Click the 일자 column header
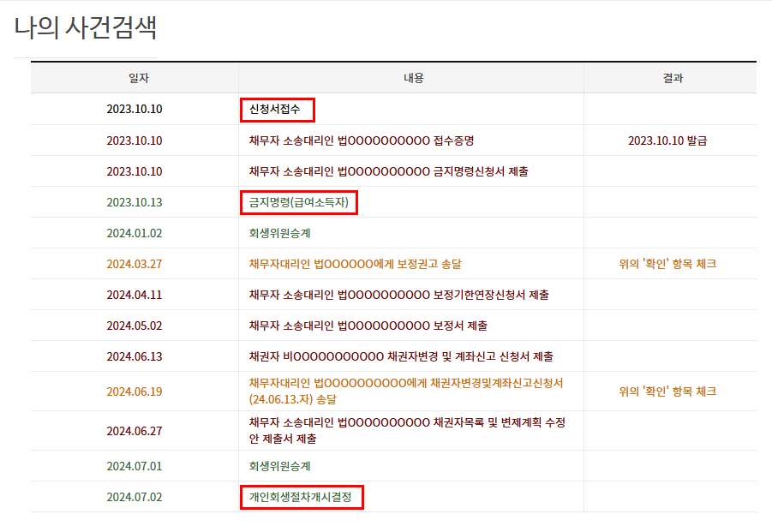 (x=135, y=78)
